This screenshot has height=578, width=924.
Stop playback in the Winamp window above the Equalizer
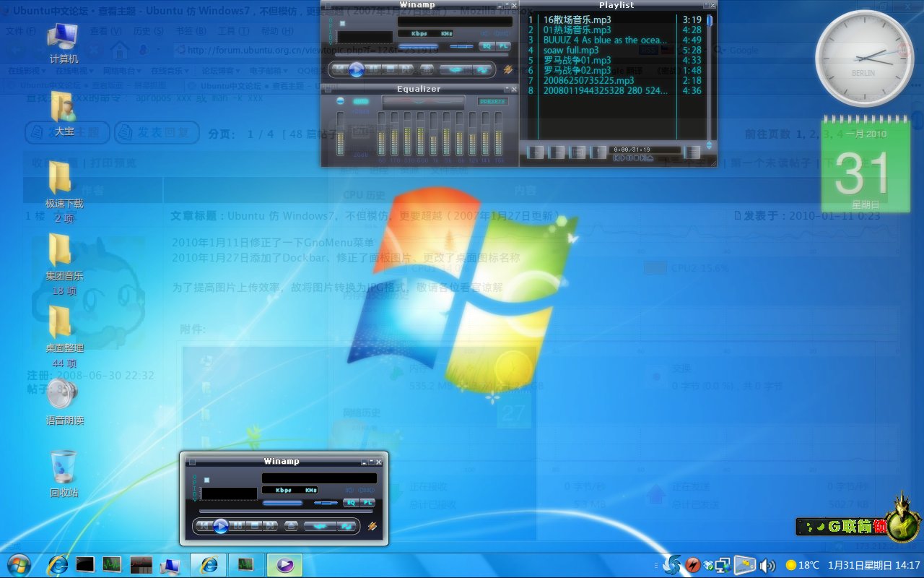390,69
